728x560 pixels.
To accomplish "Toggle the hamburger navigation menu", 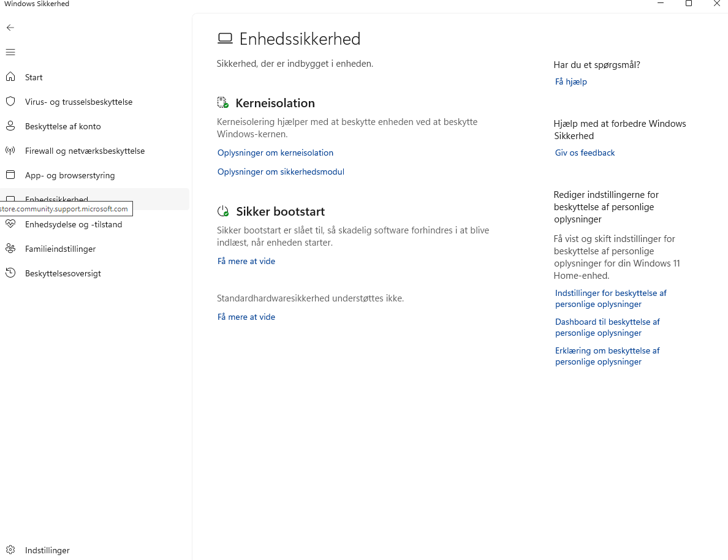I will [x=10, y=52].
